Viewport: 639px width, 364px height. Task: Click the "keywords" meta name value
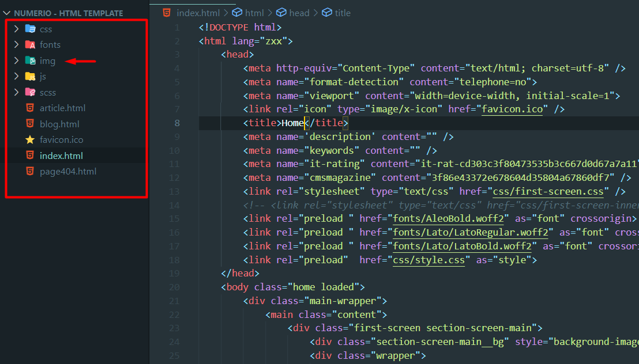[332, 150]
